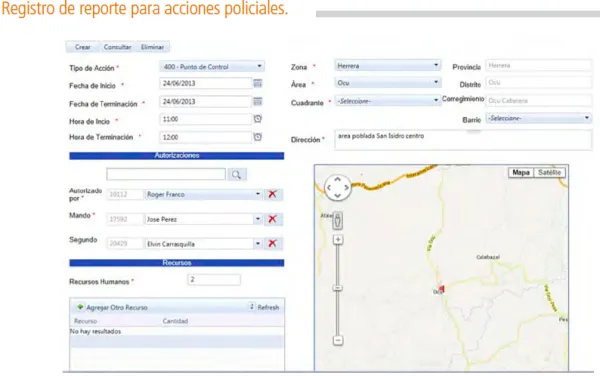Screen dimensions: 600x376
Task: Click the map zoom slider handle
Action: [x=338, y=288]
